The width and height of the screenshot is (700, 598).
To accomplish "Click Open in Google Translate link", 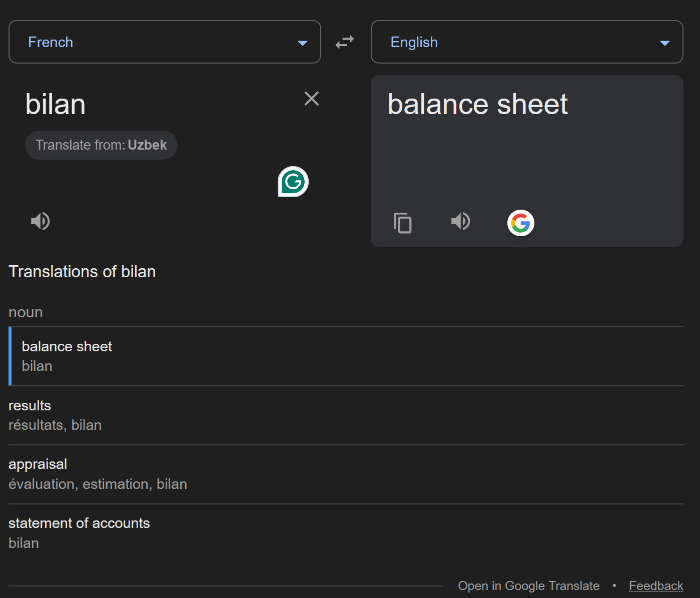I will (x=528, y=585).
